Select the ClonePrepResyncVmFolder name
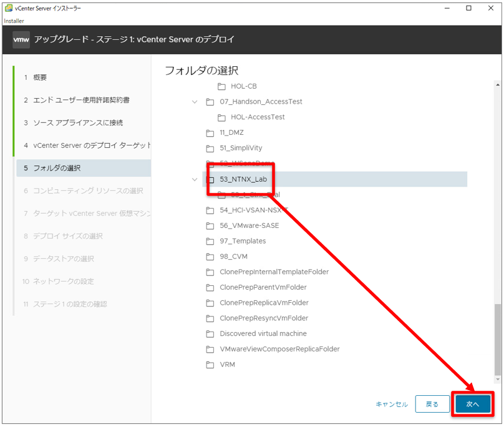 pos(264,318)
